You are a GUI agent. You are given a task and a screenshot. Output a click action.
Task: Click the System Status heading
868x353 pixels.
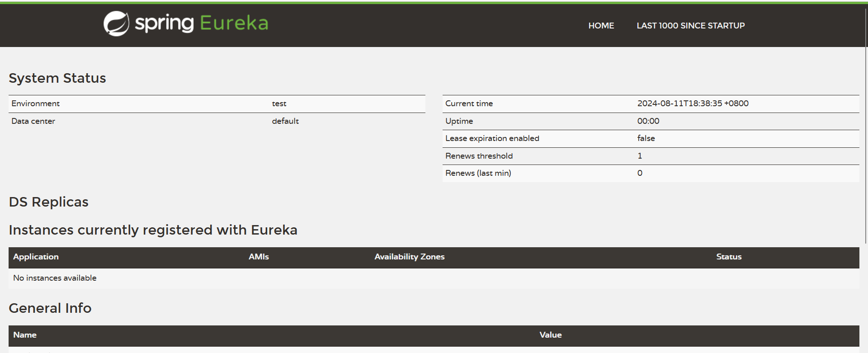click(x=57, y=78)
